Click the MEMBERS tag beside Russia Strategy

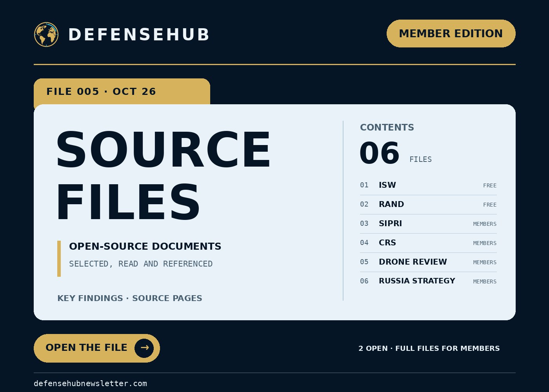click(x=485, y=281)
